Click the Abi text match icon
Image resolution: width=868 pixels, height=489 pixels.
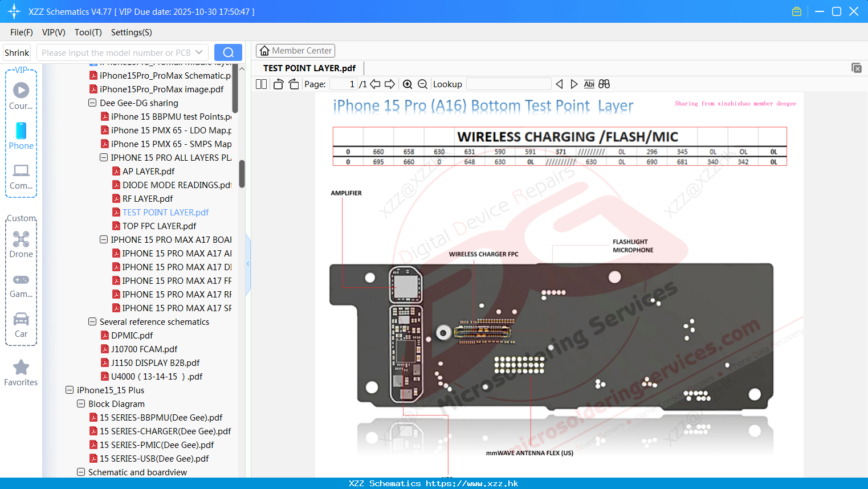pos(589,84)
